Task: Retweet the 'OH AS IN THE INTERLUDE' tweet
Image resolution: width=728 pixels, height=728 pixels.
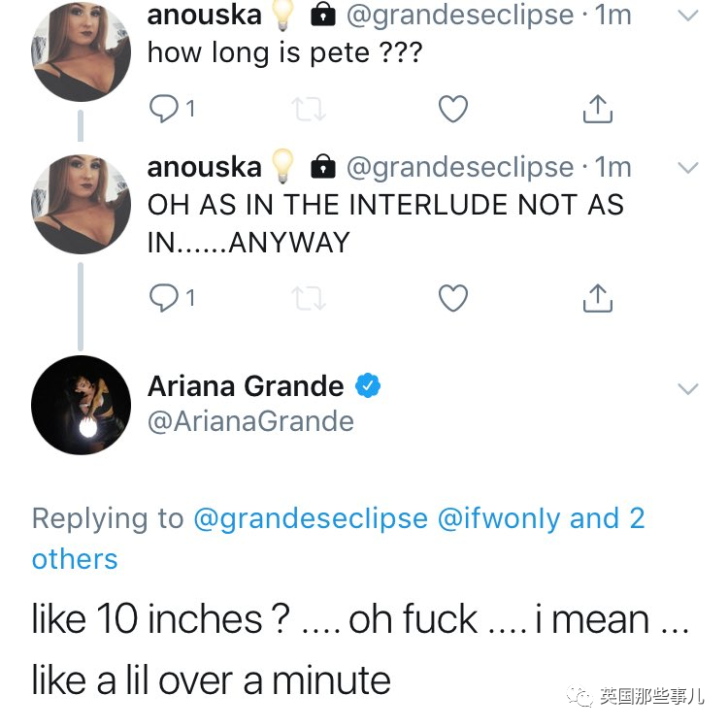Action: click(309, 298)
